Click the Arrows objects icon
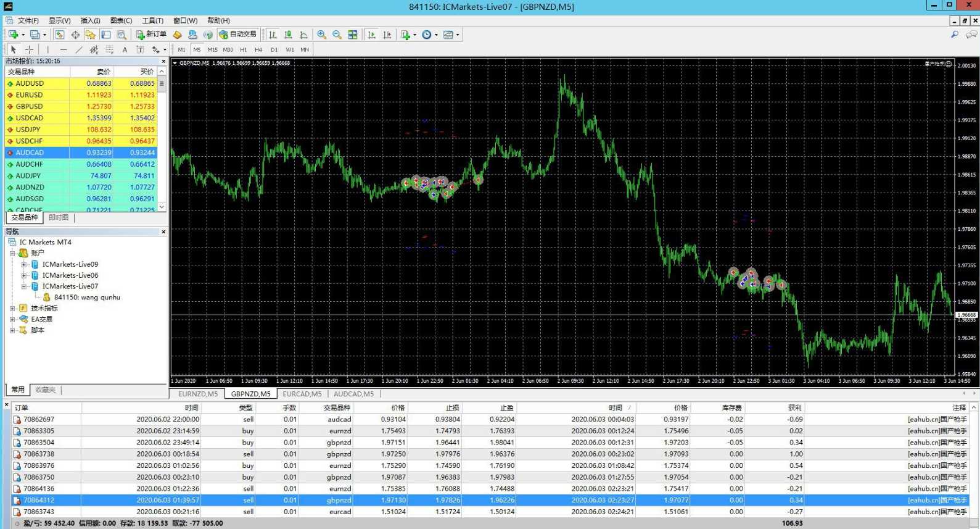The width and height of the screenshot is (980, 529). click(x=155, y=49)
